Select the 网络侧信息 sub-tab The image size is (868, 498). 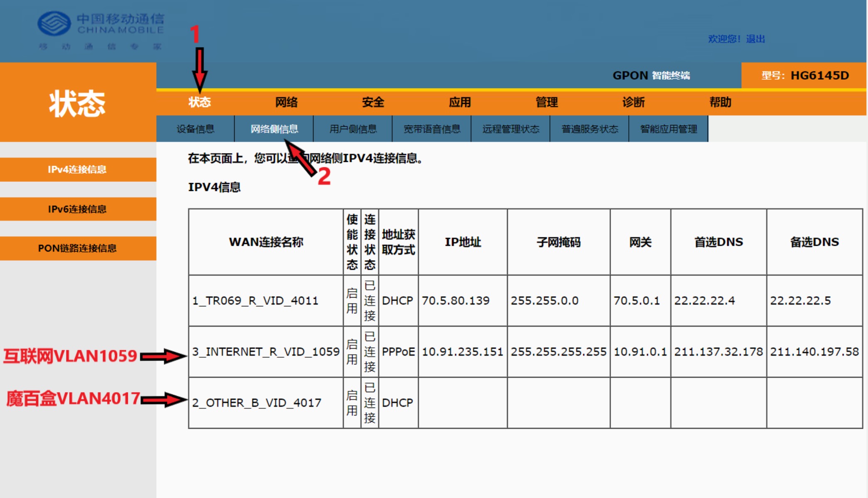[x=276, y=129]
